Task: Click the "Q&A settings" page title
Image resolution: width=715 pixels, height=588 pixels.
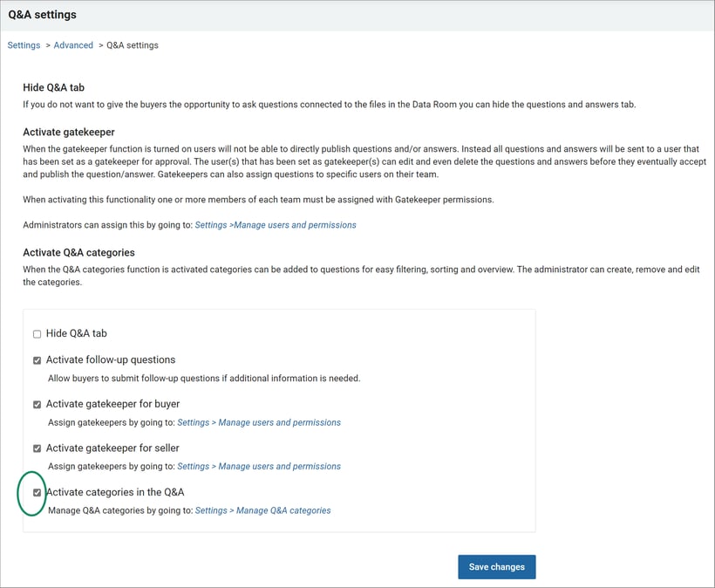Action: click(44, 14)
